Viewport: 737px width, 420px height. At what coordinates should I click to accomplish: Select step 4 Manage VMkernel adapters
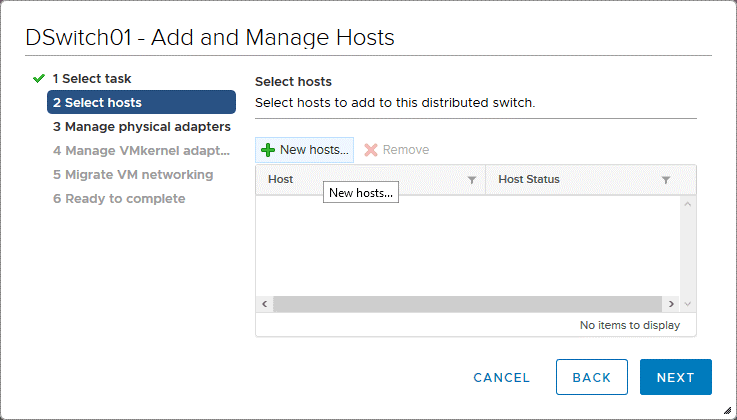click(141, 151)
